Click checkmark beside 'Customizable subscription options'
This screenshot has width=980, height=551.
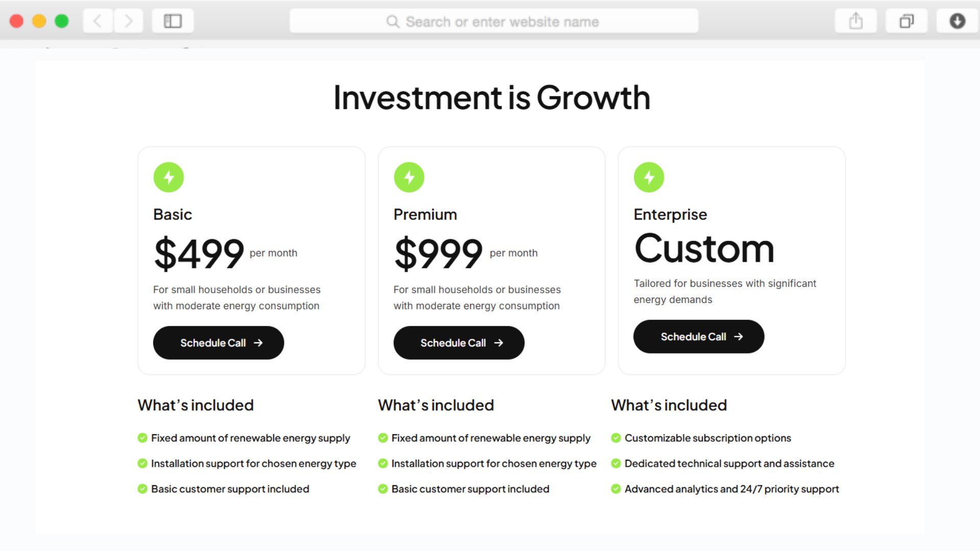pos(616,438)
